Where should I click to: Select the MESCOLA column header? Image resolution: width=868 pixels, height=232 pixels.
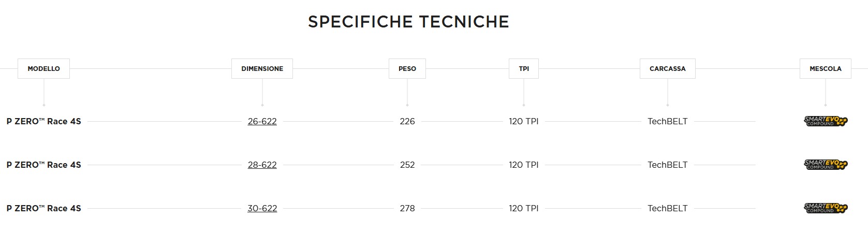pyautogui.click(x=826, y=68)
